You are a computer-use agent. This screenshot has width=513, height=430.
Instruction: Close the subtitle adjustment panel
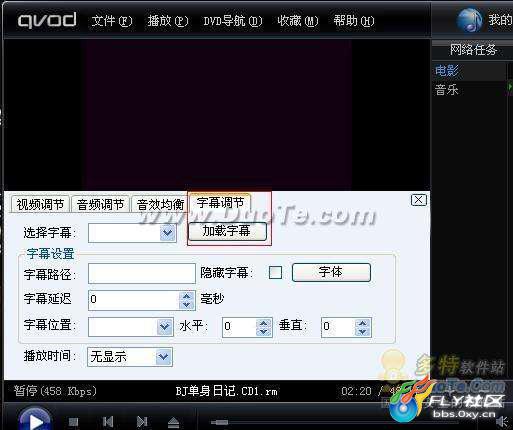coord(419,200)
